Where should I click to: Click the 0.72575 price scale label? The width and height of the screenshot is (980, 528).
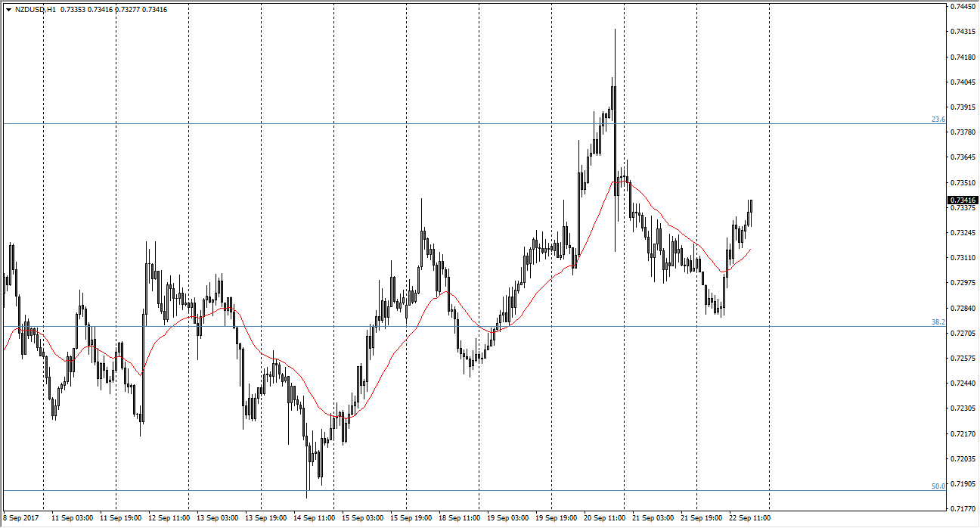[x=962, y=358]
